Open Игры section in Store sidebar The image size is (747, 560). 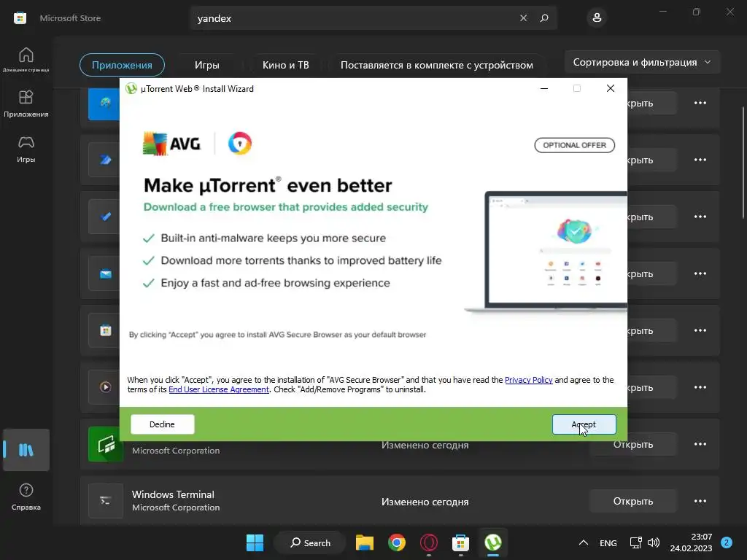click(26, 149)
